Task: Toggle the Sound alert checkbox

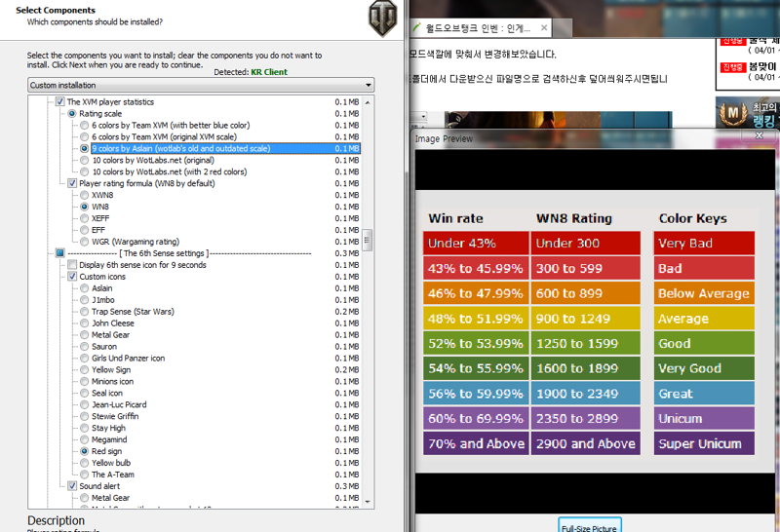Action: pos(72,486)
